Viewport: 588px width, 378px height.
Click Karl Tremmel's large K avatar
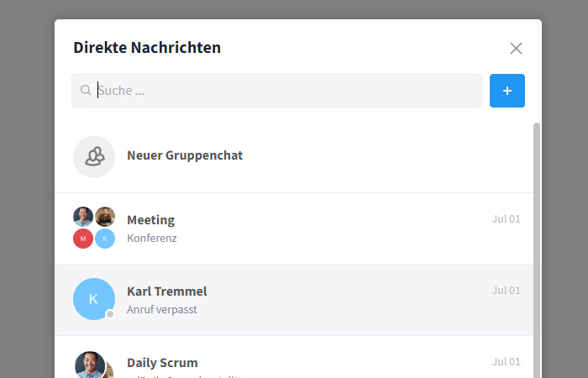[x=94, y=299]
